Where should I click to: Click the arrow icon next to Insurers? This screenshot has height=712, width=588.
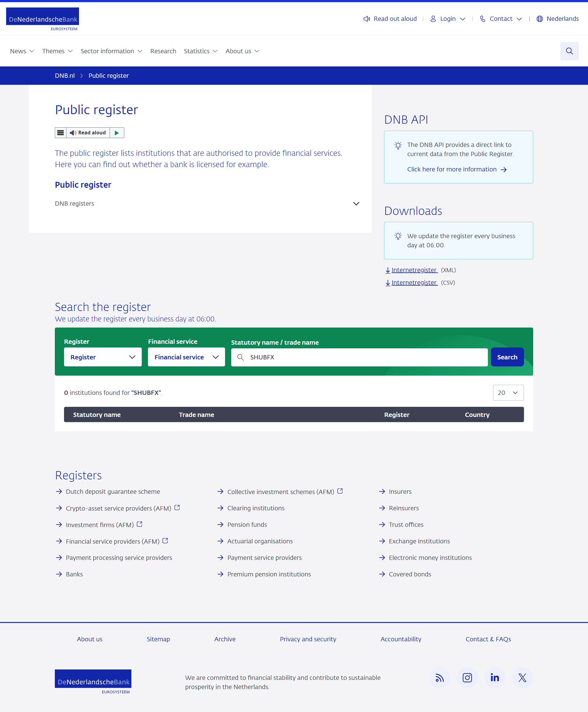(x=382, y=491)
